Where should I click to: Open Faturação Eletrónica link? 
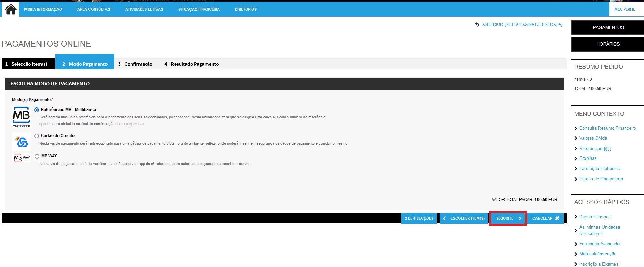click(599, 169)
